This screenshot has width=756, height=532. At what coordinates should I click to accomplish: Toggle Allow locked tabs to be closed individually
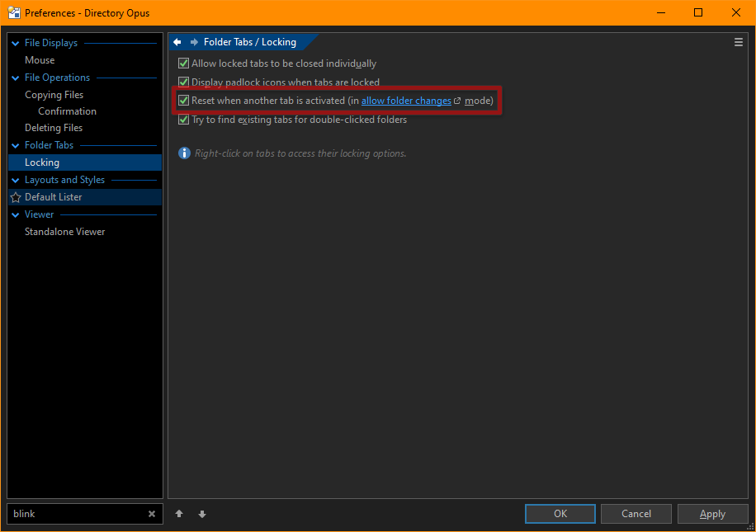point(183,64)
